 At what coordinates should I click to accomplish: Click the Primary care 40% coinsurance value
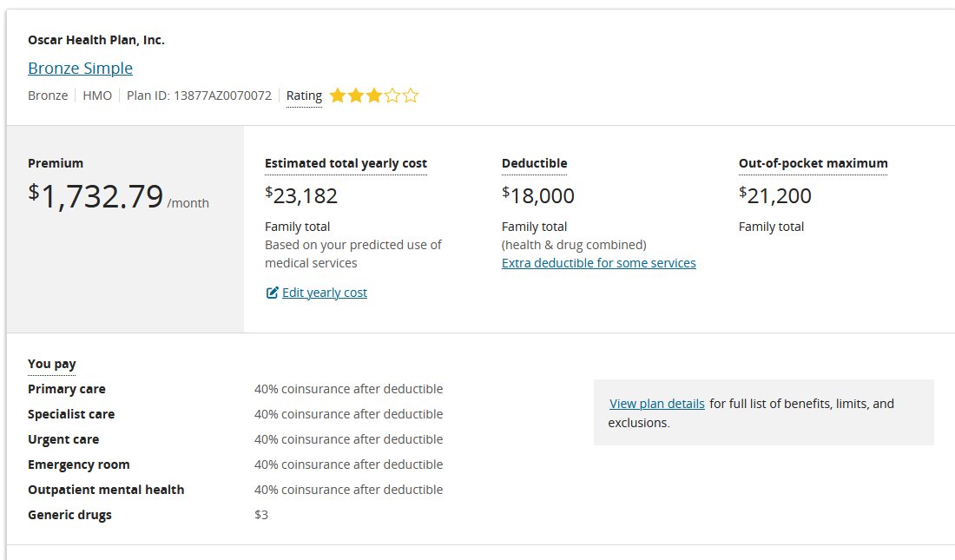tap(348, 389)
